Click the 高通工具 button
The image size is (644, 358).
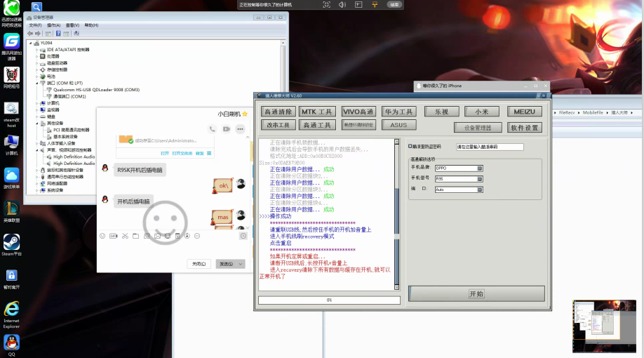point(317,124)
